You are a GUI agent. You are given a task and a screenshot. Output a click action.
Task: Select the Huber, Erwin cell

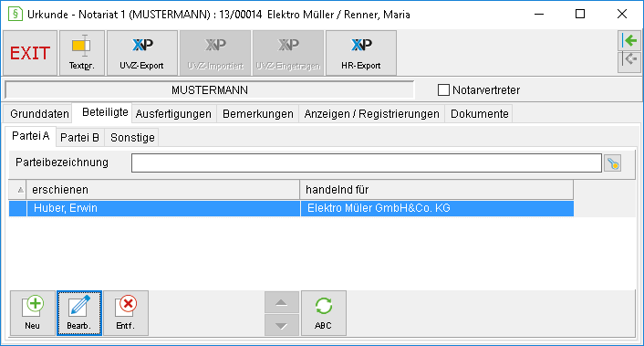point(163,208)
